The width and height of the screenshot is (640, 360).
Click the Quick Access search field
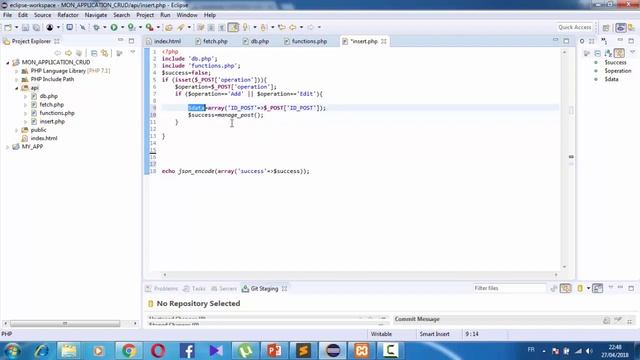click(x=575, y=27)
